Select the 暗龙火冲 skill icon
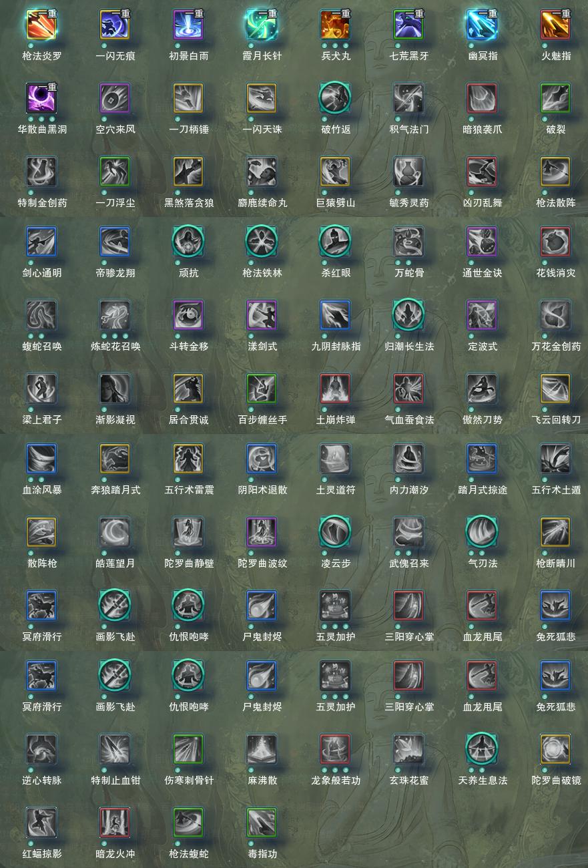This screenshot has height=868, width=588. click(x=115, y=823)
